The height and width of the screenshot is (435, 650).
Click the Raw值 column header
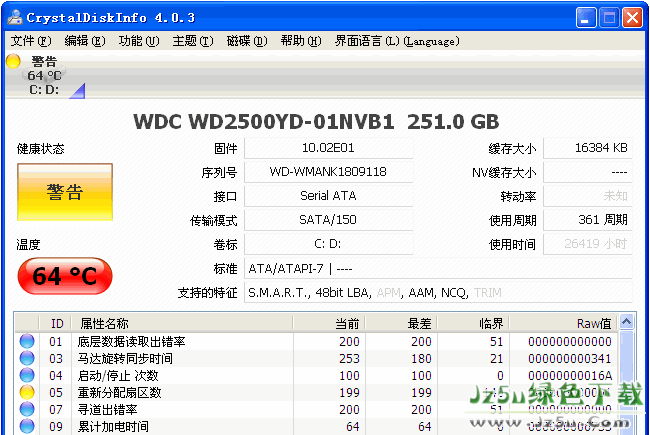click(564, 323)
